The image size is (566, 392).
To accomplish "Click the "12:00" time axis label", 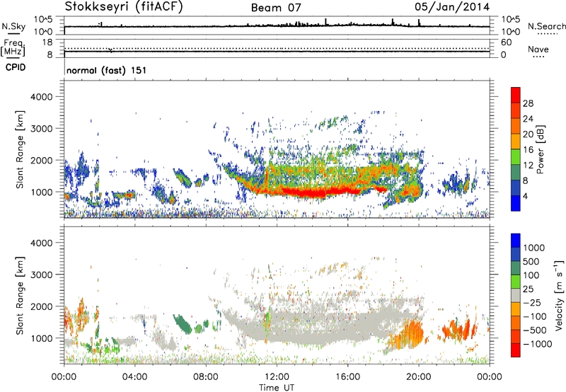I will (277, 377).
